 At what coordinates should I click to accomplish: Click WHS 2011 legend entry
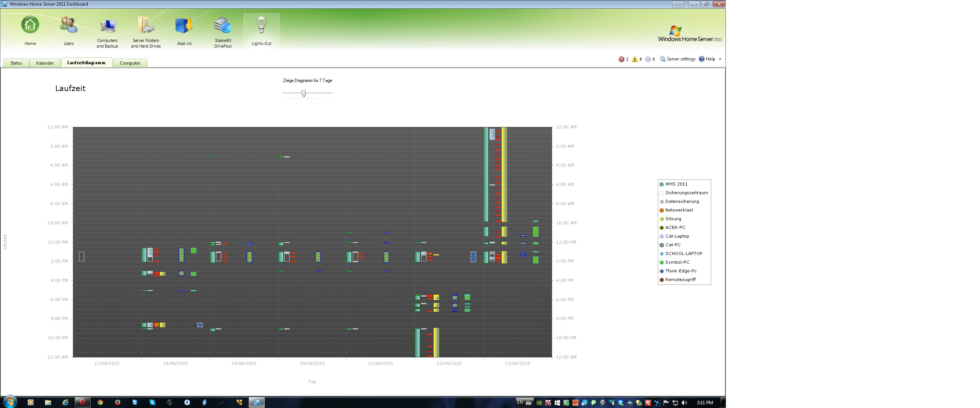(x=673, y=184)
